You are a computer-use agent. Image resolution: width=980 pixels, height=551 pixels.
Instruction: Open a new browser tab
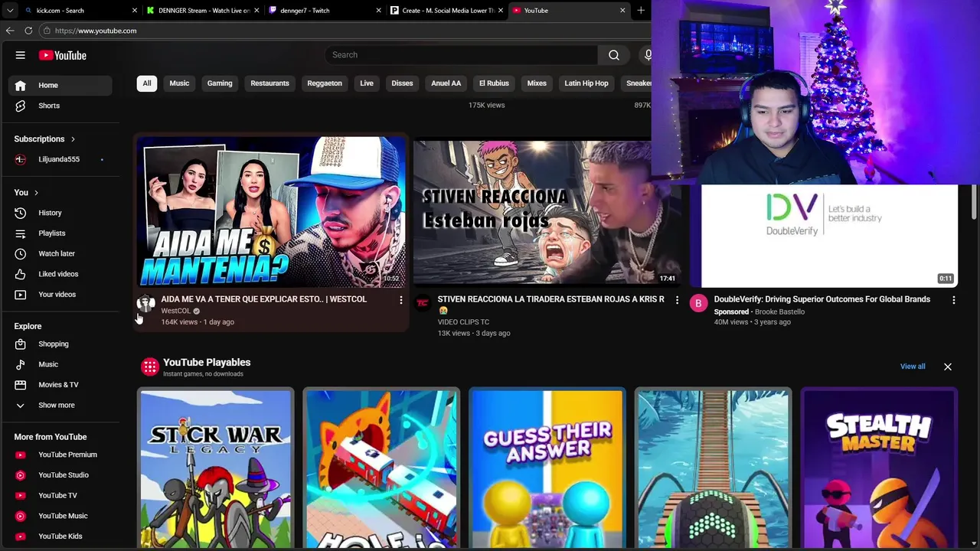pyautogui.click(x=641, y=11)
